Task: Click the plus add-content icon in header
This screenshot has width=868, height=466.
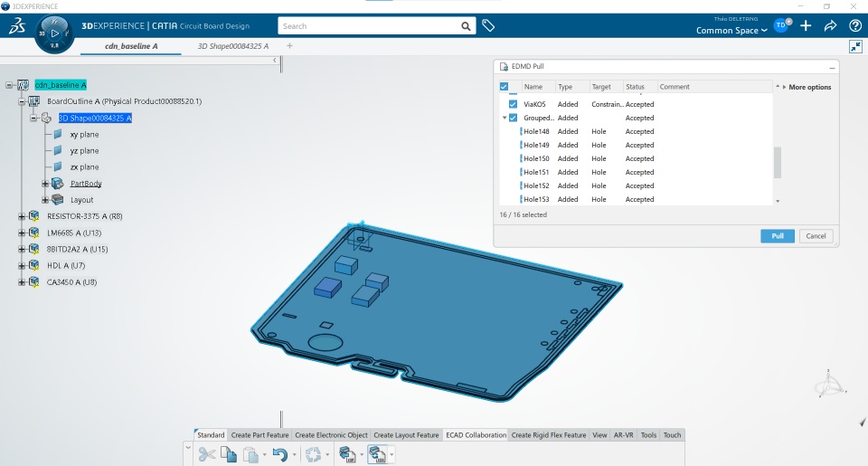Action: pyautogui.click(x=806, y=25)
